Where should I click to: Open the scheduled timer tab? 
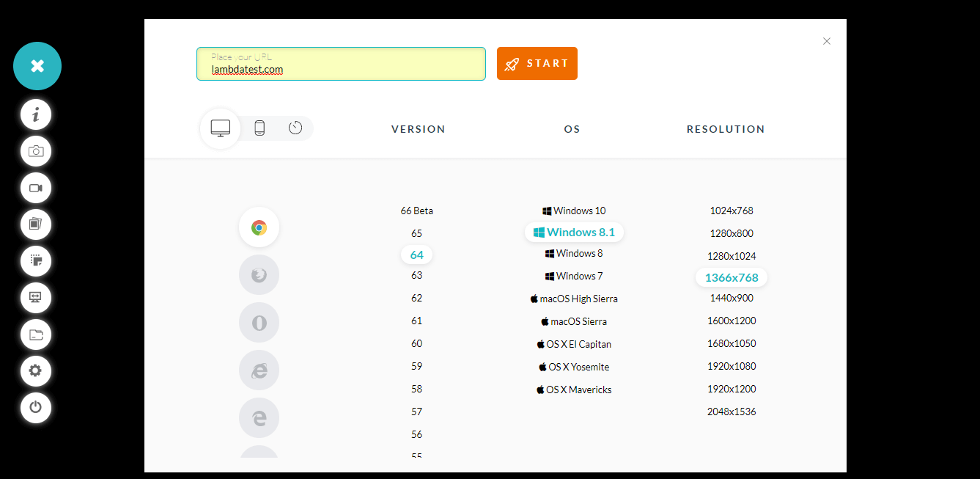pyautogui.click(x=295, y=128)
